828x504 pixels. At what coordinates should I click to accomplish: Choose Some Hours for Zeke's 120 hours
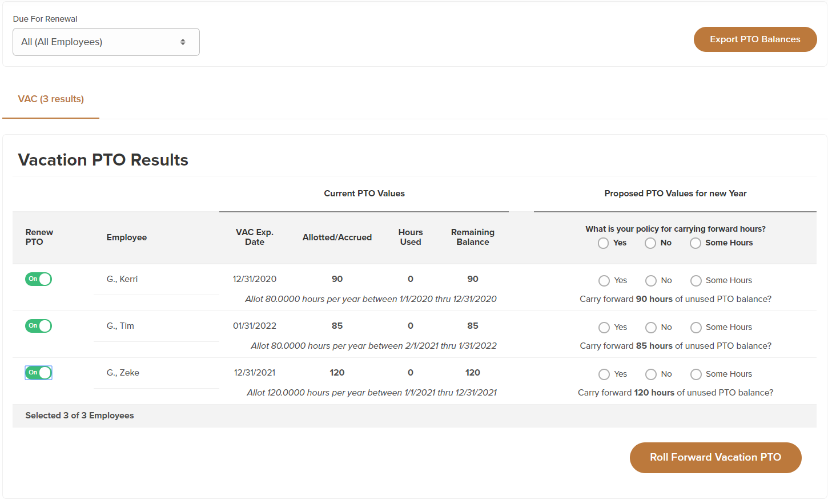tap(696, 374)
